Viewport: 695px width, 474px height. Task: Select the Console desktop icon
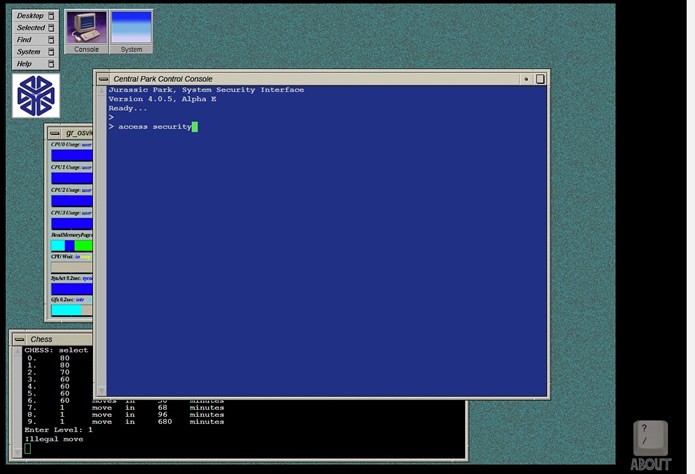click(x=86, y=32)
